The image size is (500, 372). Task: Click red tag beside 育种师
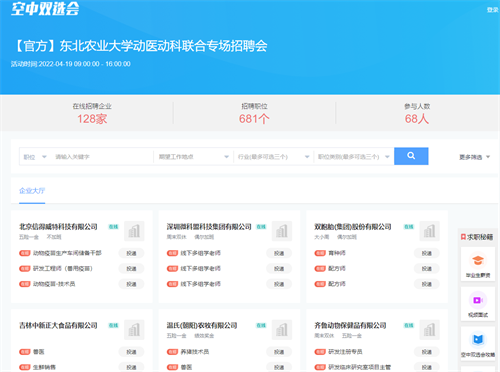tap(320, 253)
